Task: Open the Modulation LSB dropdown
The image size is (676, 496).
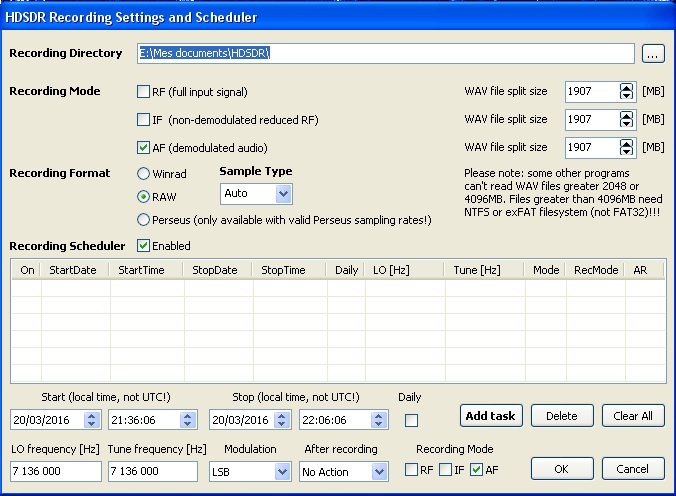Action: coord(250,471)
